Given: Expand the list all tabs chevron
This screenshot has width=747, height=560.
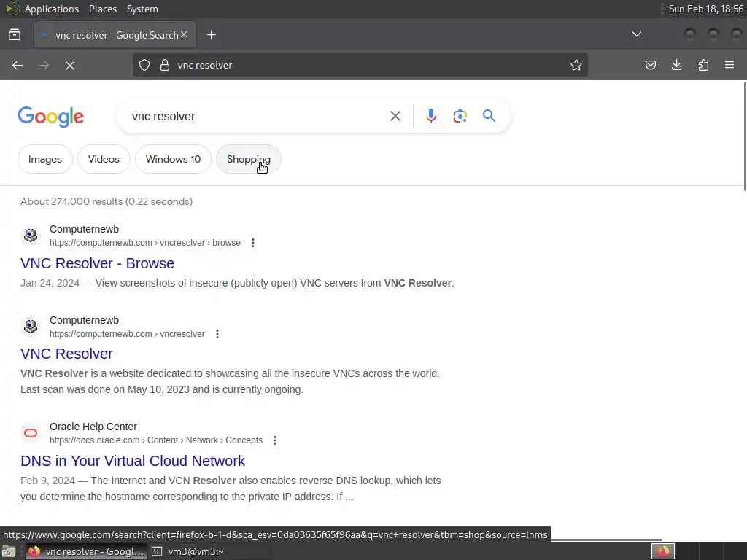Looking at the screenshot, I should pyautogui.click(x=636, y=34).
